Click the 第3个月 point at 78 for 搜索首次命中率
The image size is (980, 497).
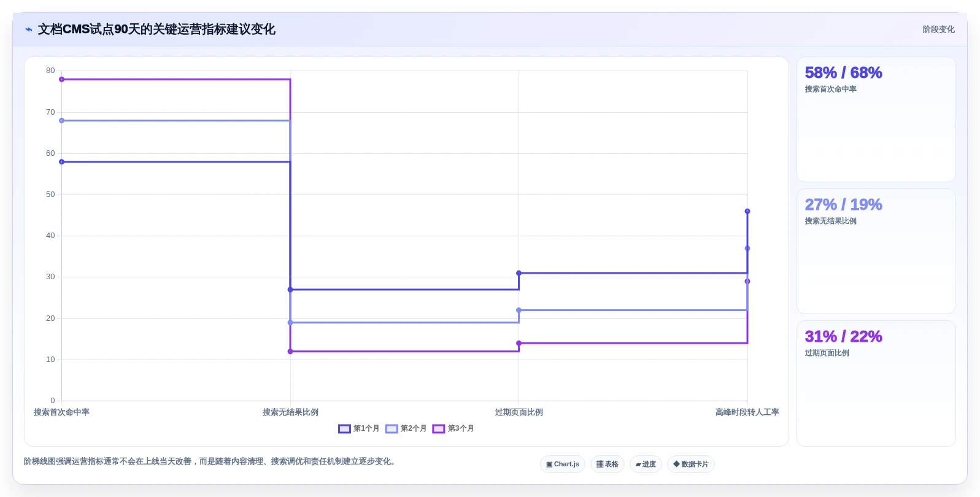[x=61, y=79]
